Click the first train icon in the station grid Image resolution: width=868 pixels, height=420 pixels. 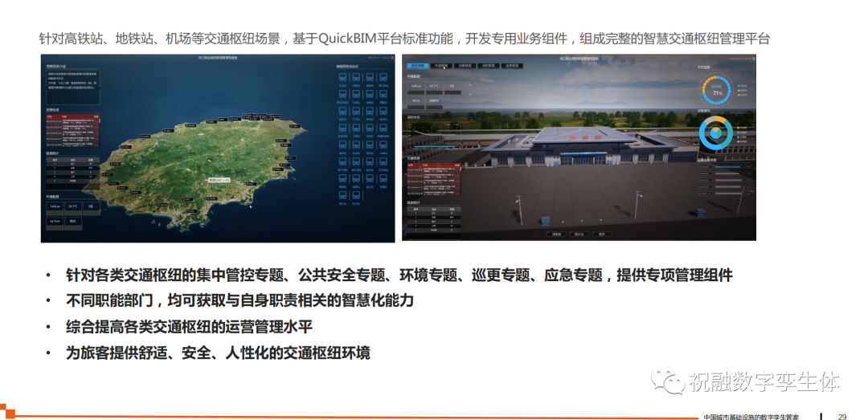(342, 78)
